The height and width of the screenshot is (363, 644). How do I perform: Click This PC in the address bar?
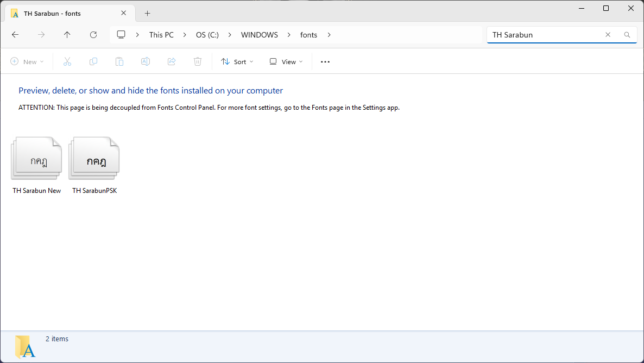click(x=161, y=35)
